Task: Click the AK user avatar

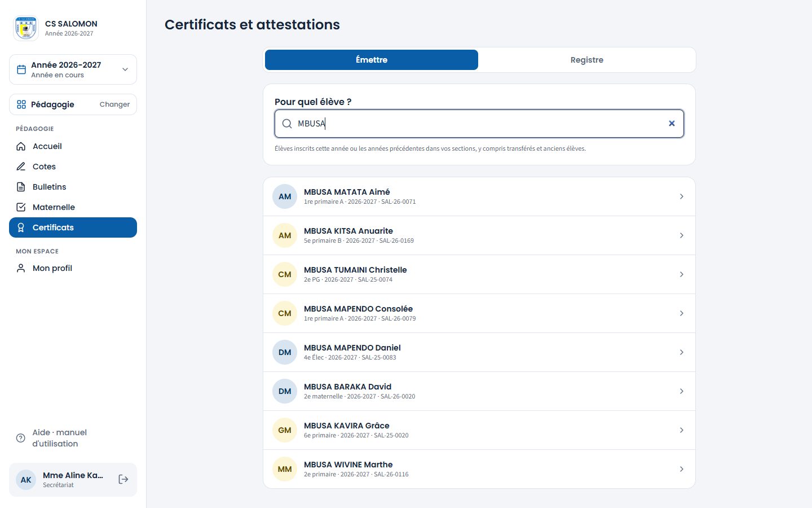Action: [26, 480]
